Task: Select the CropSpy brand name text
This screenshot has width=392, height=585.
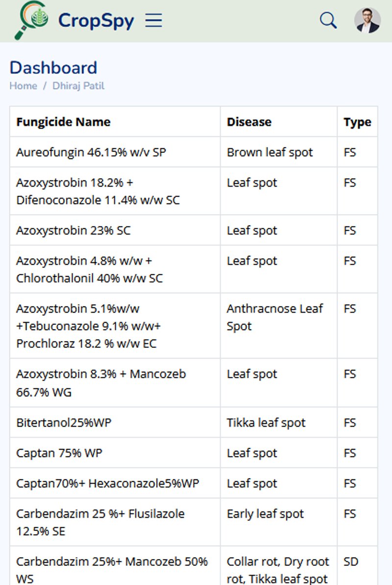Action: tap(96, 20)
